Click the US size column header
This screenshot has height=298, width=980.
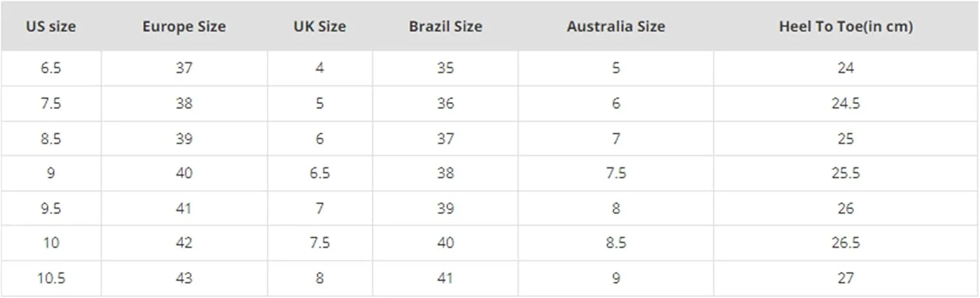point(51,27)
